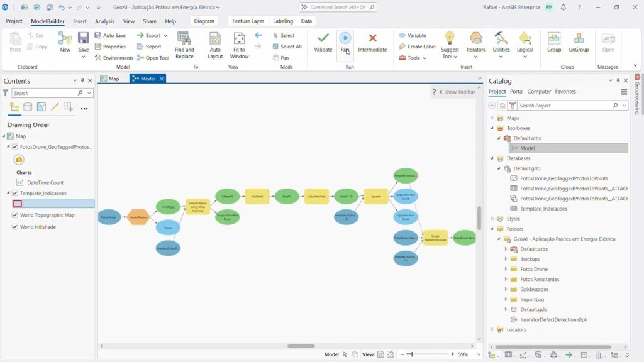The width and height of the screenshot is (644, 362).
Task: Expand the Maps node in Catalog
Action: (492, 118)
